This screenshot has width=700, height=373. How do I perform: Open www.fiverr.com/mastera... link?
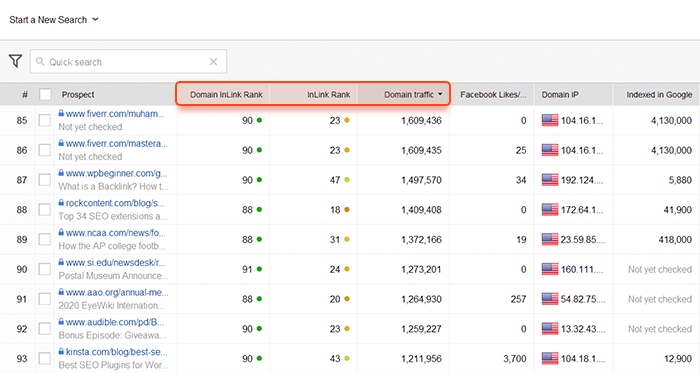coord(117,144)
